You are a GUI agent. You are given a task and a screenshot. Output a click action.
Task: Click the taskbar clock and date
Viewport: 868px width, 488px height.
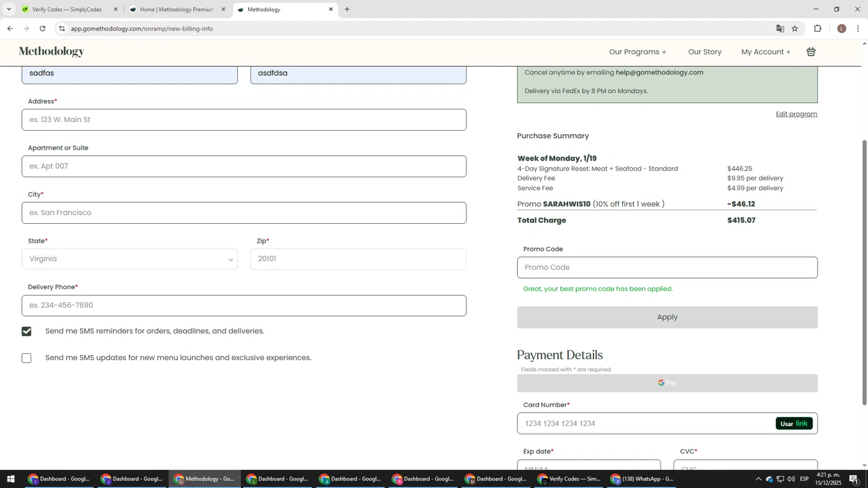tap(829, 479)
